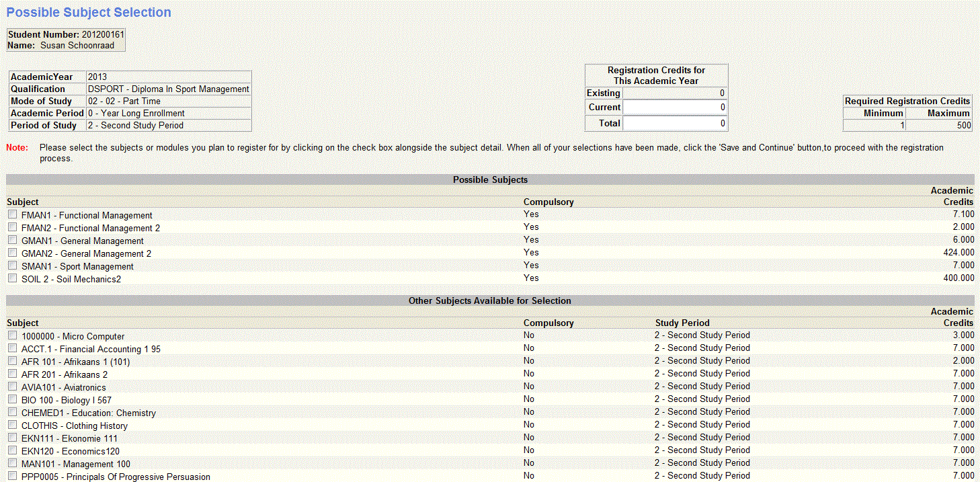The height and width of the screenshot is (482, 980).
Task: Tick the MAN101 Management 100 checkbox
Action: pos(12,463)
